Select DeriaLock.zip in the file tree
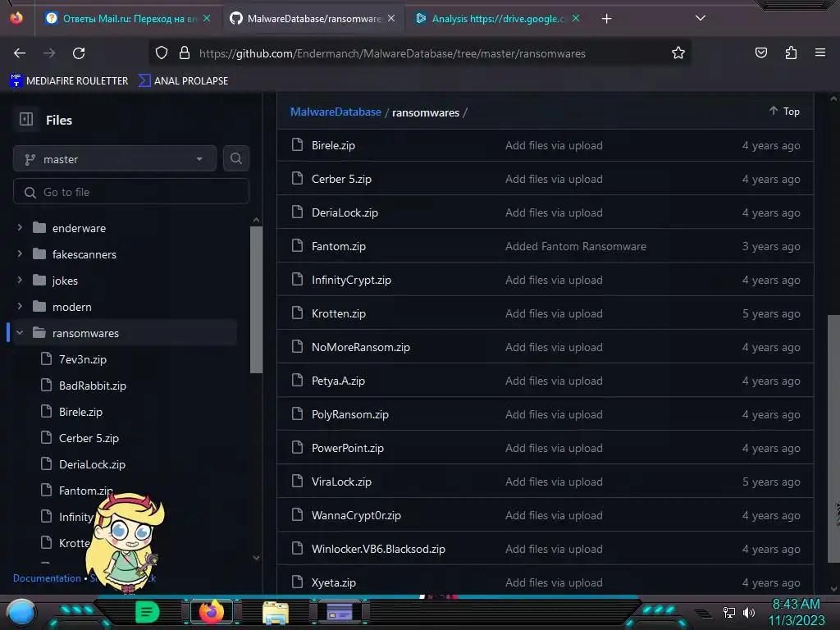The image size is (840, 630). point(92,464)
